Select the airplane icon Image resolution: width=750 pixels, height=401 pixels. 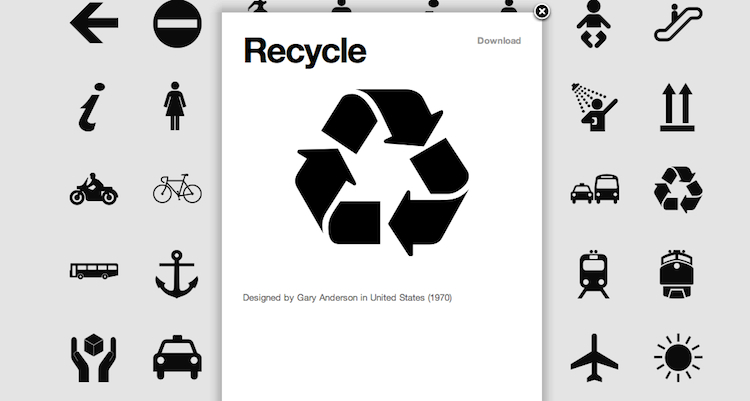click(594, 357)
